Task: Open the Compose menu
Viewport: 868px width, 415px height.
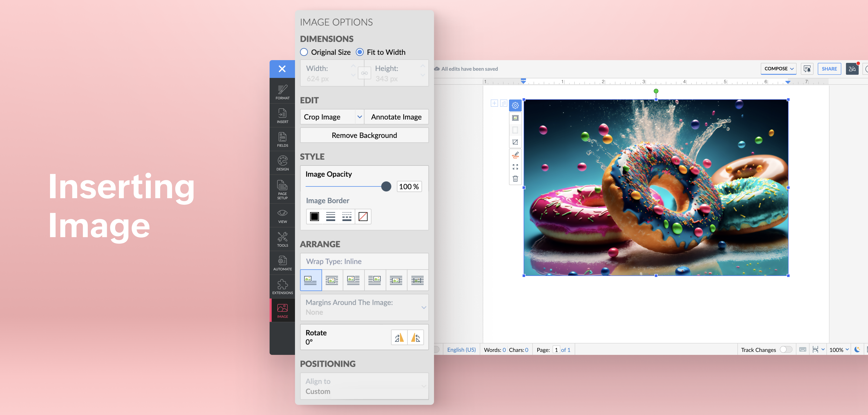Action: [x=778, y=69]
